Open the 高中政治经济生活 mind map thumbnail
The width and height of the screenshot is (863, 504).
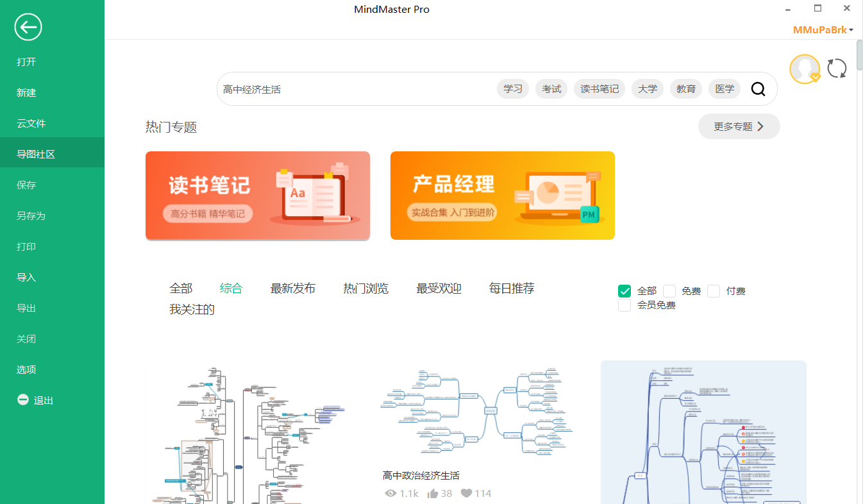tap(475, 412)
